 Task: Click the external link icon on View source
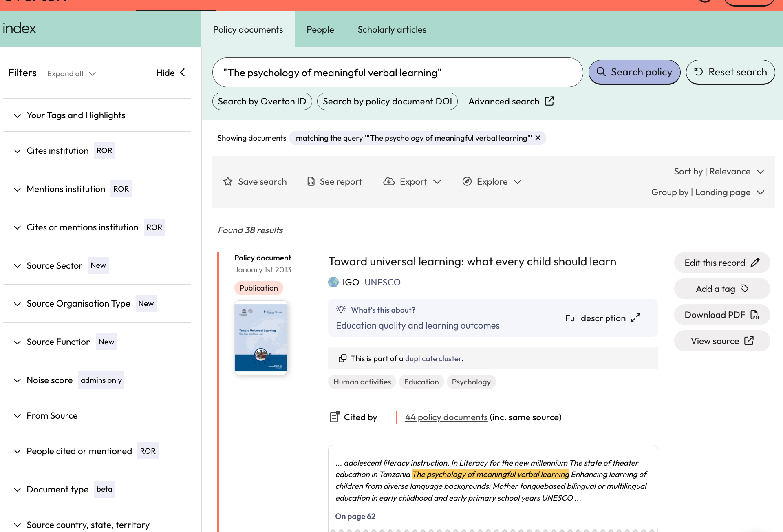tap(749, 341)
